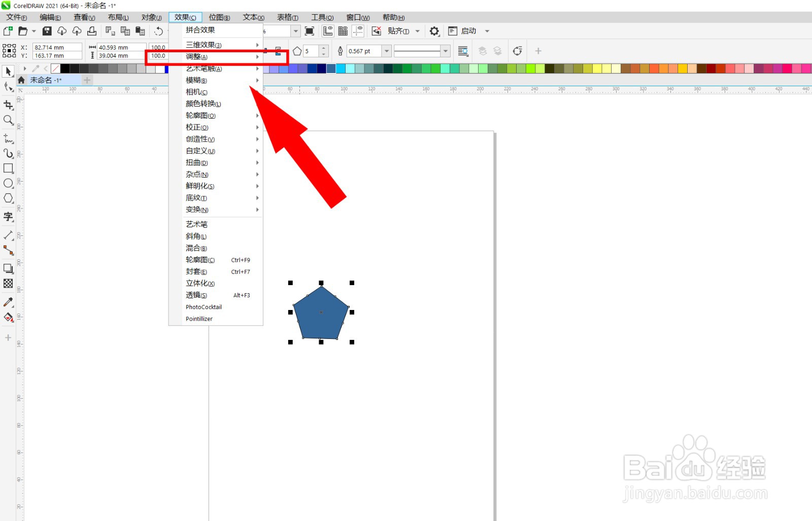Select the Pick tool in toolbox
Screen dimensions: 812x521
coord(8,72)
